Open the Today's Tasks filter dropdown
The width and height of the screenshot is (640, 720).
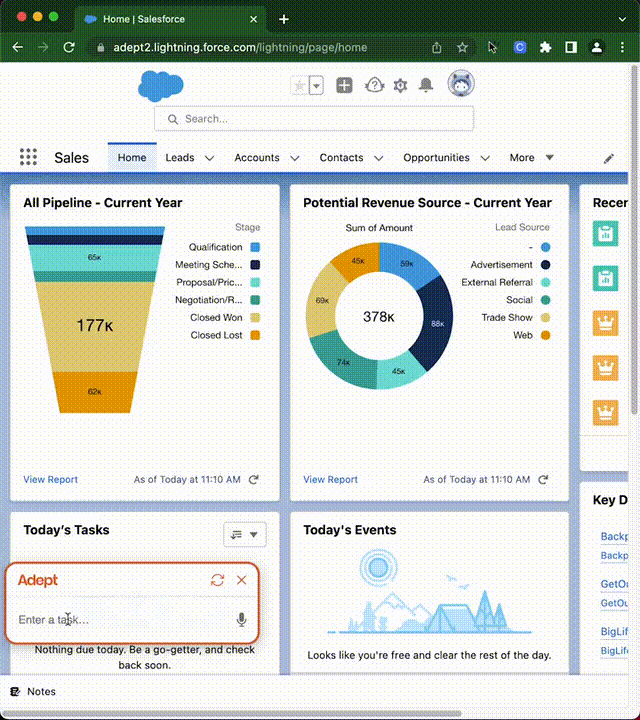tap(245, 534)
